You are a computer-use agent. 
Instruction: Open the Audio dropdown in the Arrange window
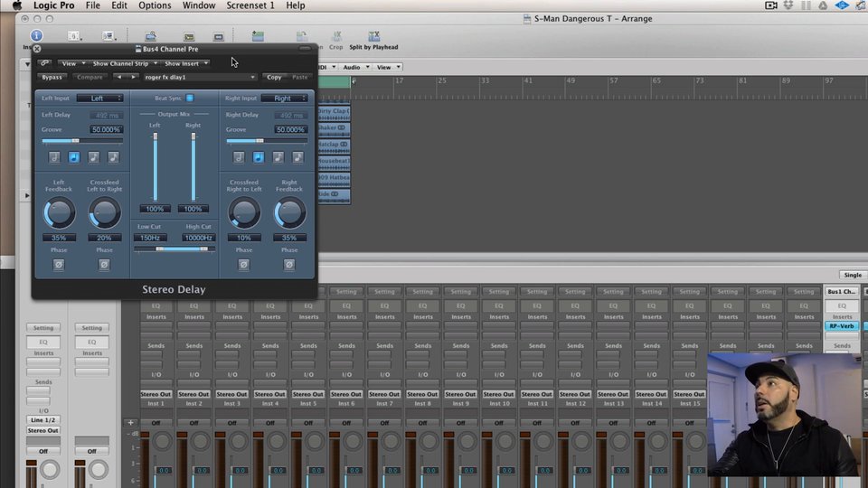point(355,67)
